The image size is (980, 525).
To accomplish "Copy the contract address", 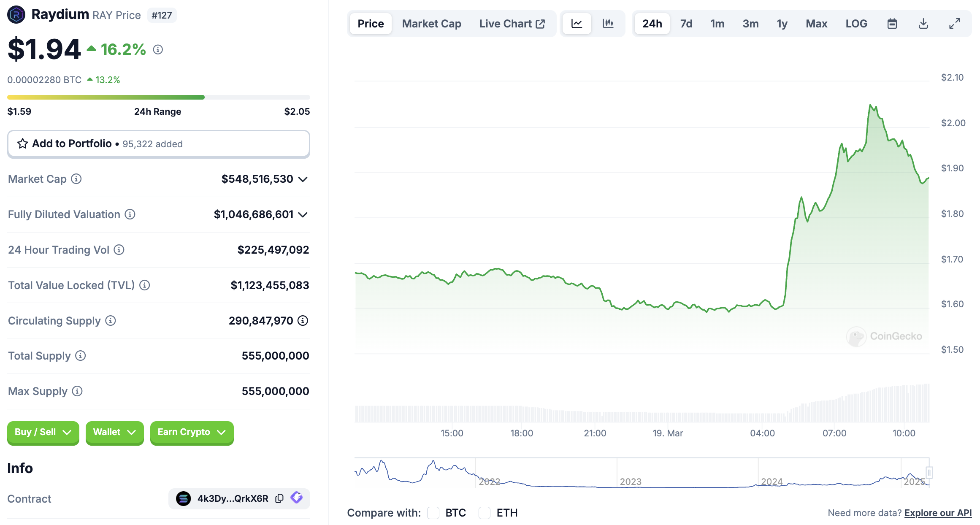I will [x=279, y=498].
